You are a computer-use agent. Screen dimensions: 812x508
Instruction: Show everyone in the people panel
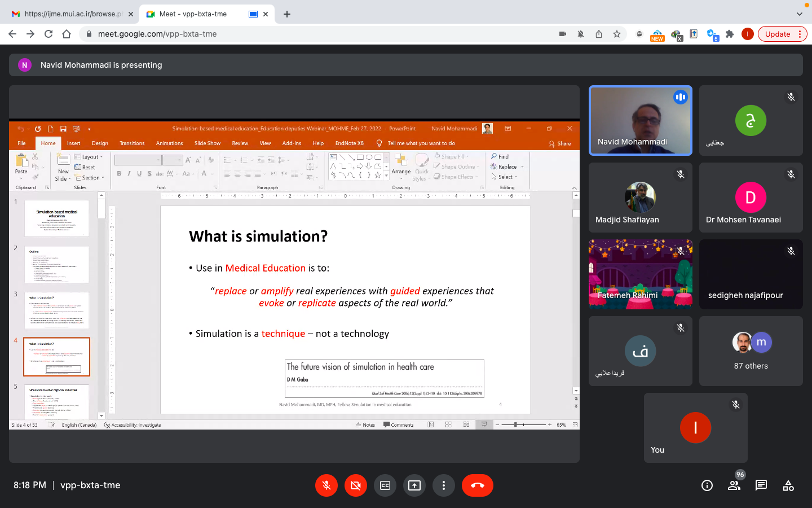point(734,485)
